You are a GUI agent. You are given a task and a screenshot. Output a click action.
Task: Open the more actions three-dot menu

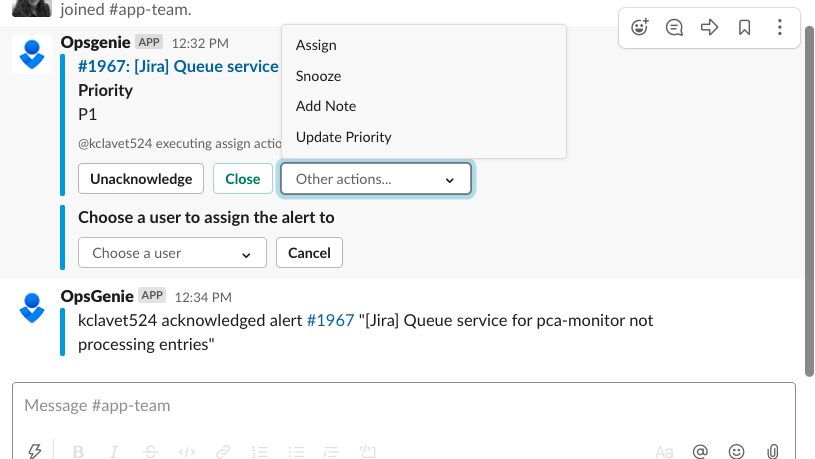point(779,28)
